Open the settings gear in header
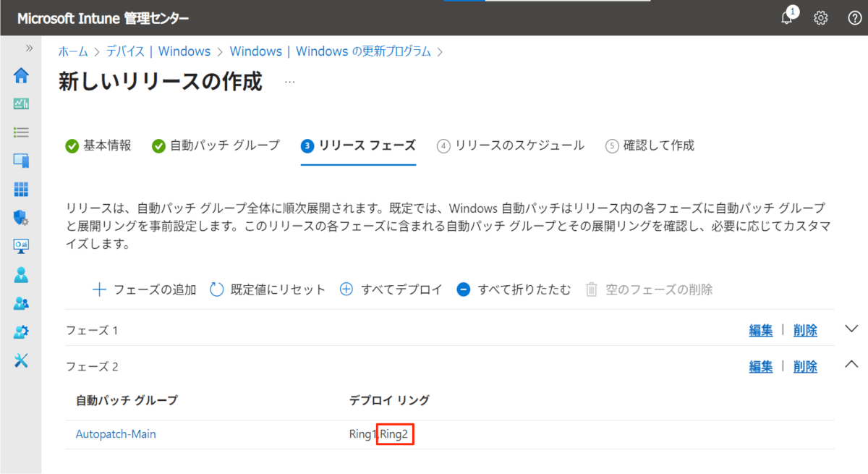Viewport: 868px width, 474px height. coord(821,18)
